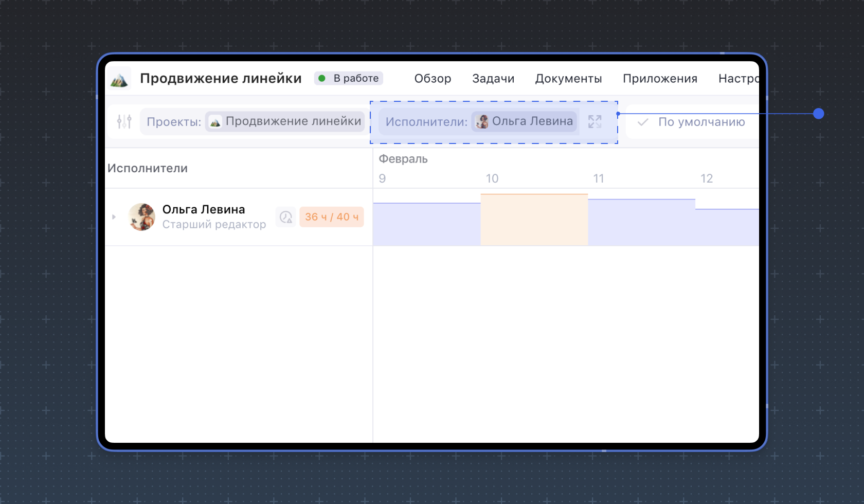Select the orange workload block on February 10
Screen dimensions: 864x504
click(534, 220)
